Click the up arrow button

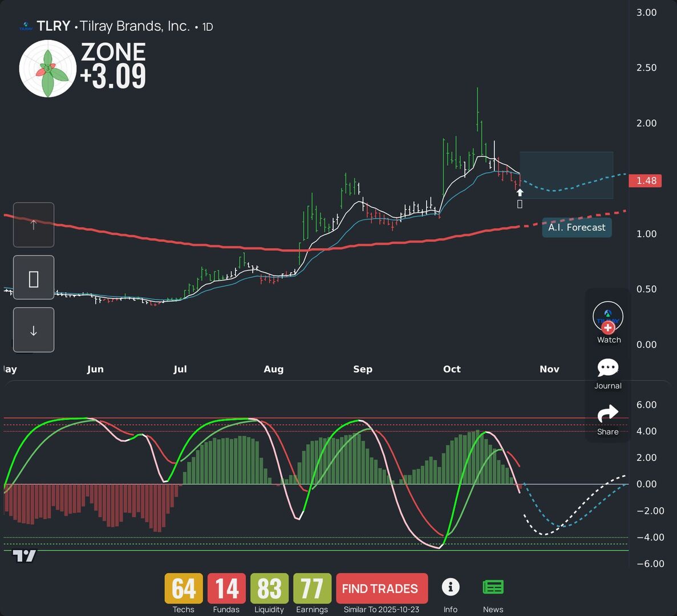point(34,225)
